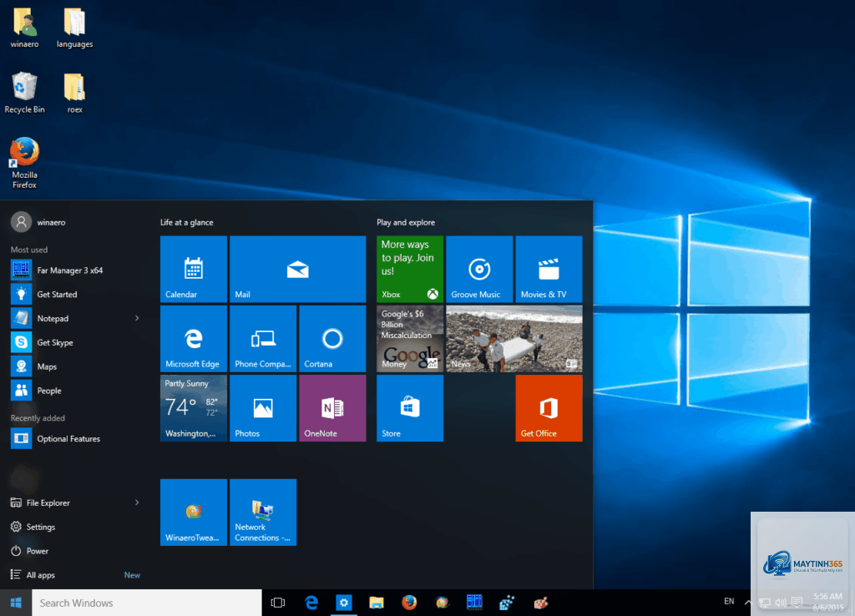This screenshot has width=855, height=616.
Task: Open File Explorer from the taskbar
Action: click(377, 603)
